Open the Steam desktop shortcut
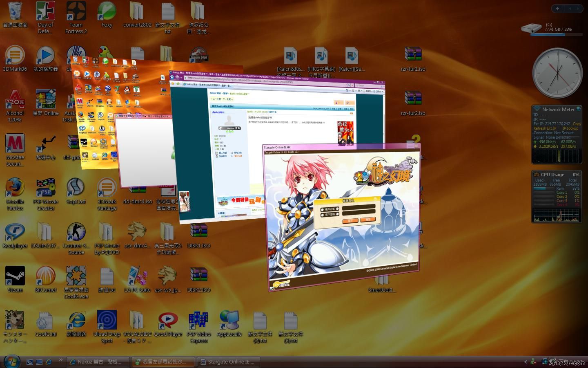The width and height of the screenshot is (588, 368). coord(15,276)
